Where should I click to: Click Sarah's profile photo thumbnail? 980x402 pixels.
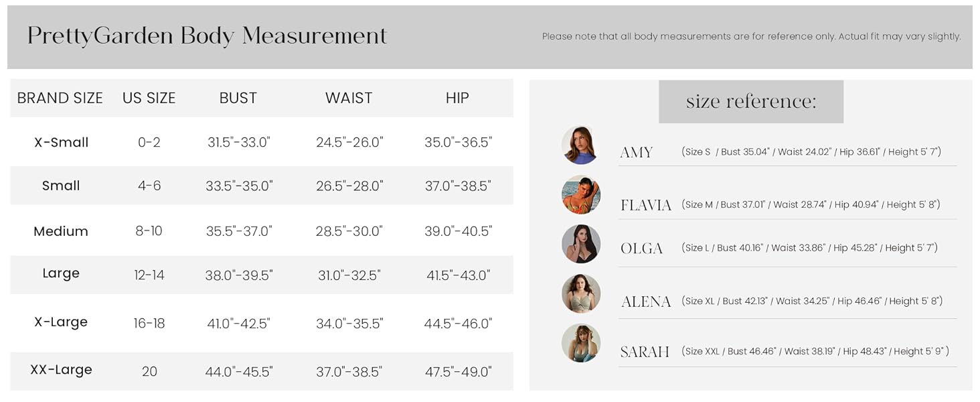pos(580,344)
